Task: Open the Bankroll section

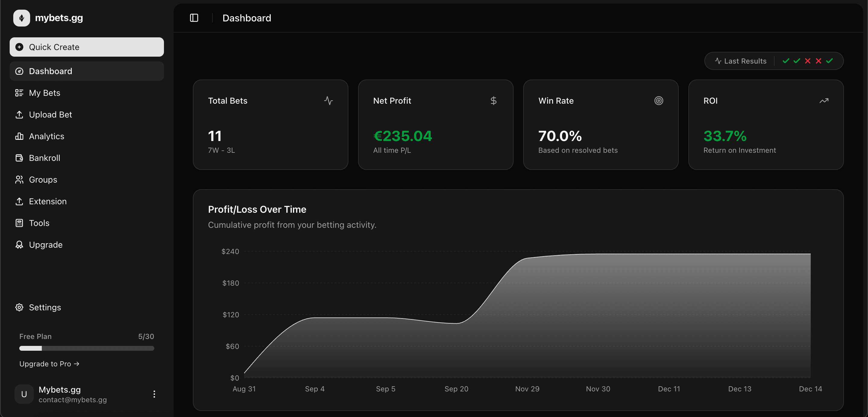Action: click(x=45, y=158)
